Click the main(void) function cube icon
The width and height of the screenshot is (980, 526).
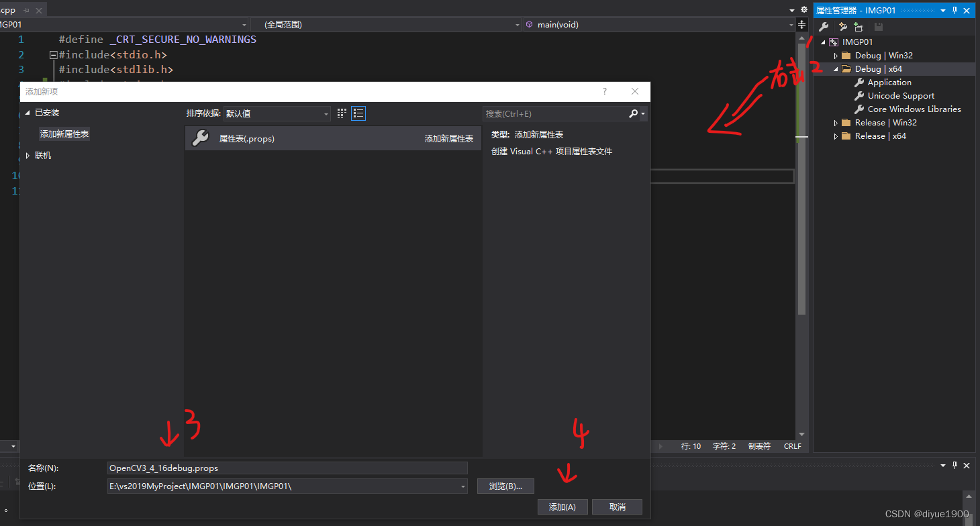(529, 24)
